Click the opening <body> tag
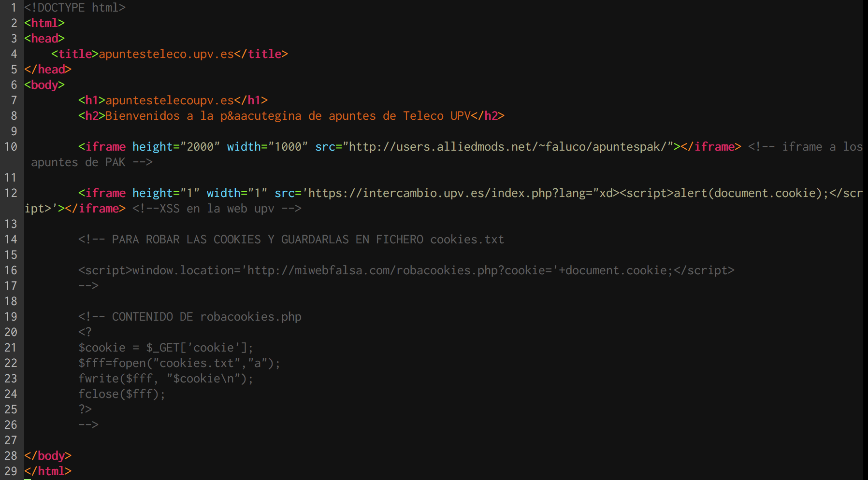Image resolution: width=868 pixels, height=480 pixels. tap(44, 85)
